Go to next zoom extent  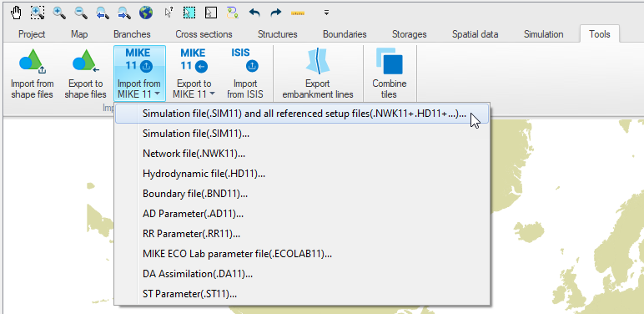pos(123,13)
